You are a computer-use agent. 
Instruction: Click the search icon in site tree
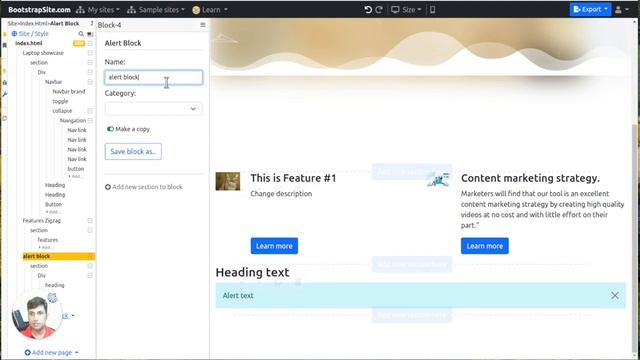point(81,34)
